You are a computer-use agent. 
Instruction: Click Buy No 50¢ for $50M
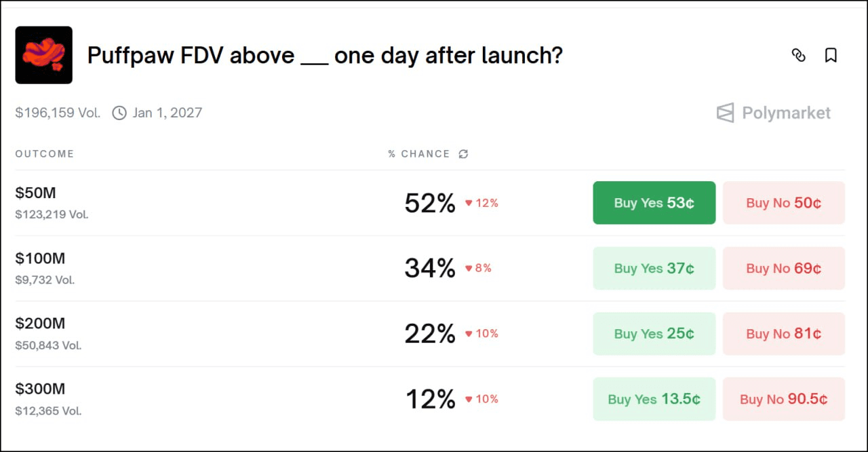[783, 203]
